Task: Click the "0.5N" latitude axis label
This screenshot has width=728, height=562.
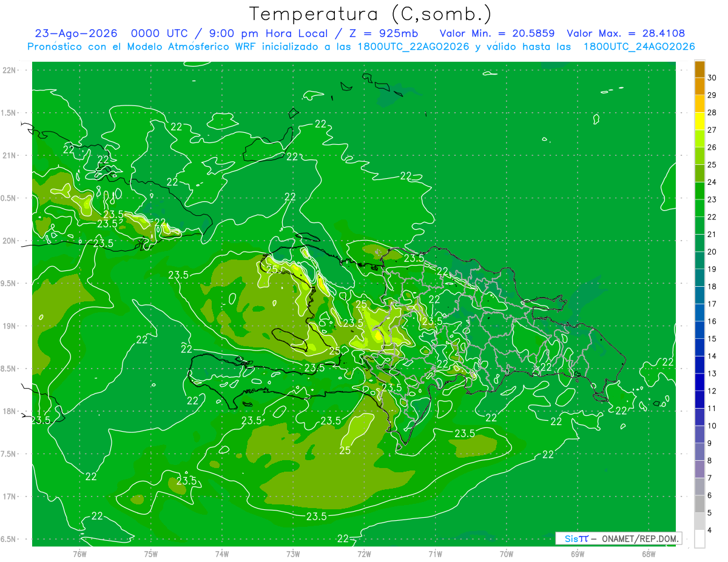Action: [9, 198]
